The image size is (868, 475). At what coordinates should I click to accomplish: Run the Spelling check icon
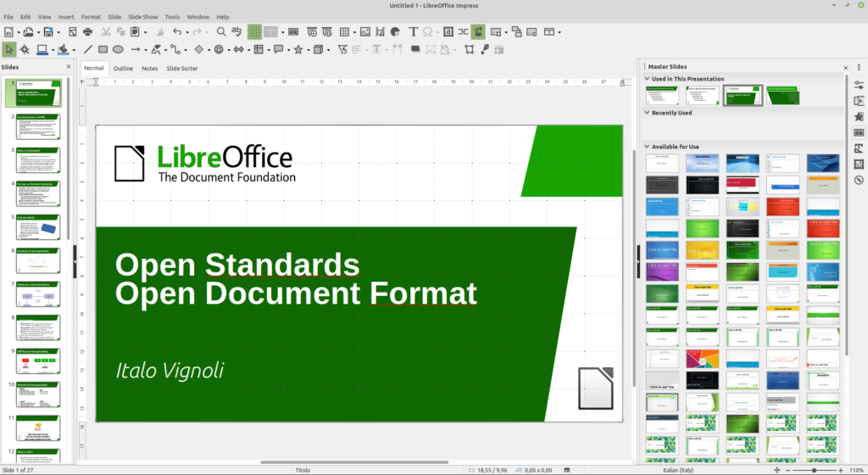pyautogui.click(x=236, y=32)
